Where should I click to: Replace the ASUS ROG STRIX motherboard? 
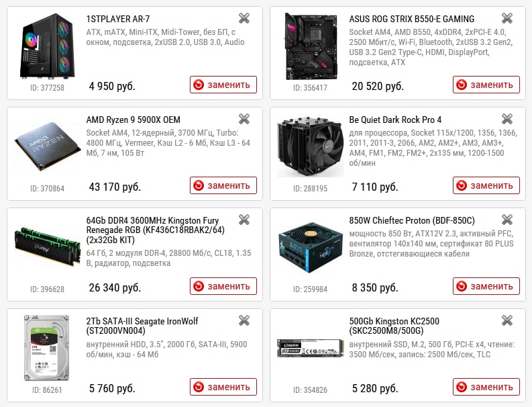pos(486,85)
